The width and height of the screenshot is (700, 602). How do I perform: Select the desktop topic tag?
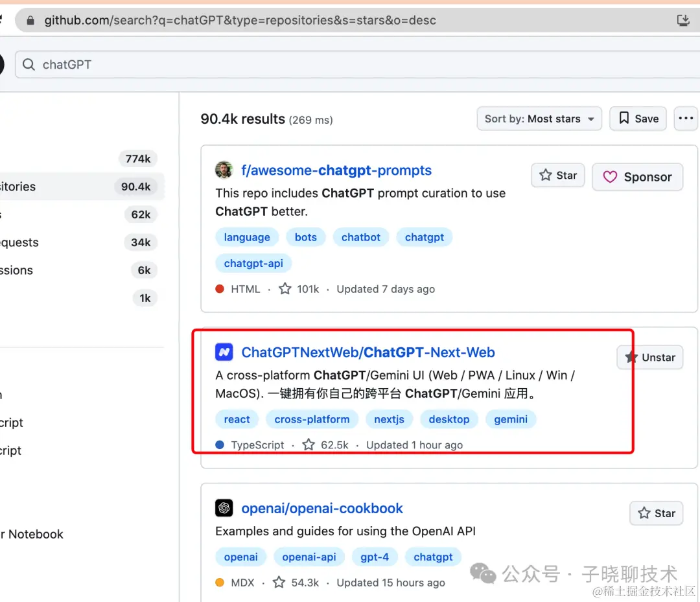click(449, 419)
